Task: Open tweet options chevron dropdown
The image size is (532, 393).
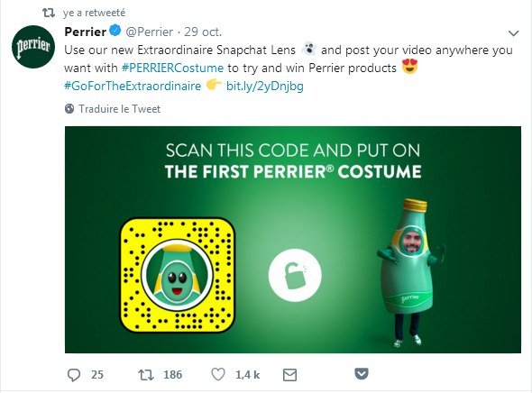Action: tap(514, 33)
